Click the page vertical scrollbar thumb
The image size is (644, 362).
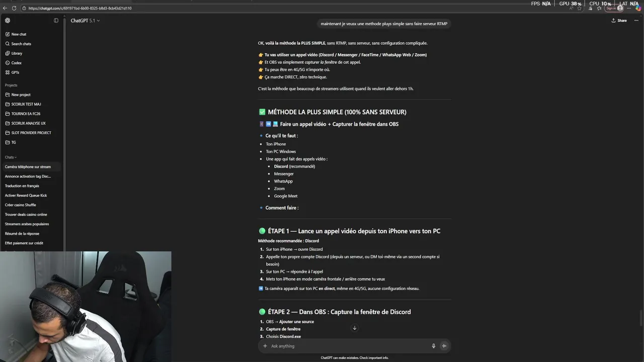641,318
